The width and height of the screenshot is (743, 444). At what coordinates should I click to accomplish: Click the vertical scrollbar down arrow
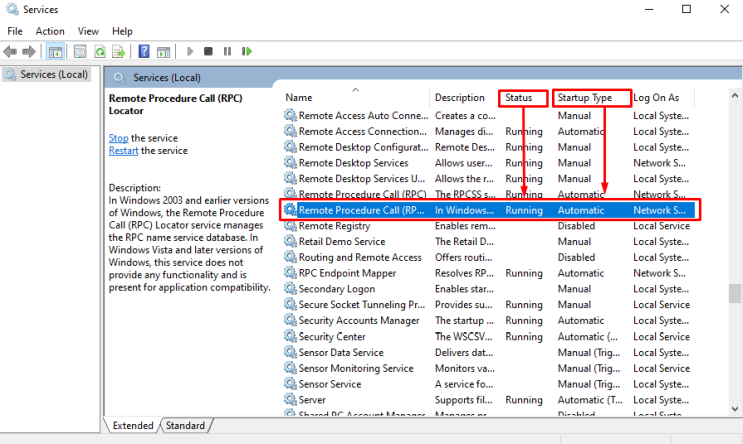pyautogui.click(x=735, y=408)
